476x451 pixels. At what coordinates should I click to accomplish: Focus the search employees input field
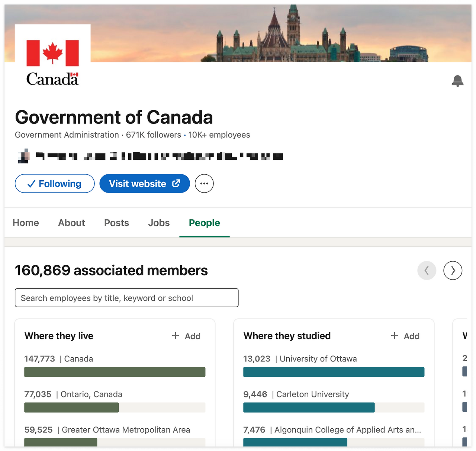tap(126, 298)
